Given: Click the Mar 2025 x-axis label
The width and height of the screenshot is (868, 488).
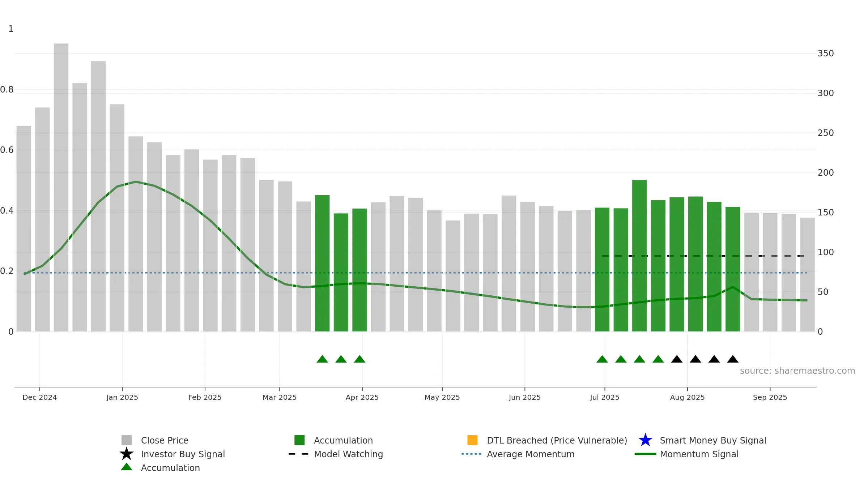Looking at the screenshot, I should [x=280, y=397].
